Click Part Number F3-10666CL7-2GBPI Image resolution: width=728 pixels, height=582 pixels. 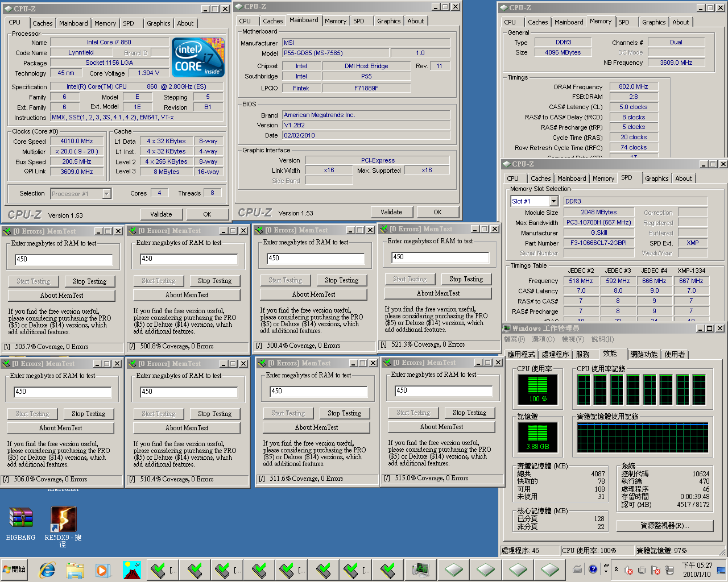point(598,243)
